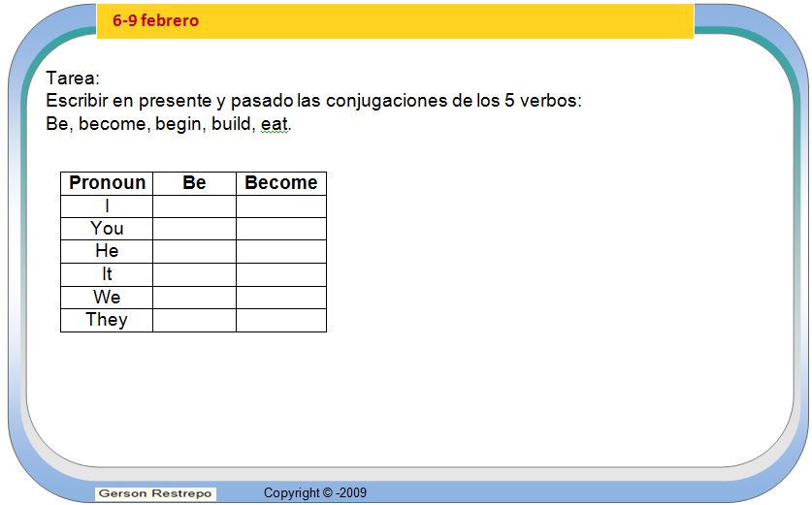This screenshot has height=505, width=812.
Task: Click the empty Become cell in the 'It' row
Action: click(281, 274)
